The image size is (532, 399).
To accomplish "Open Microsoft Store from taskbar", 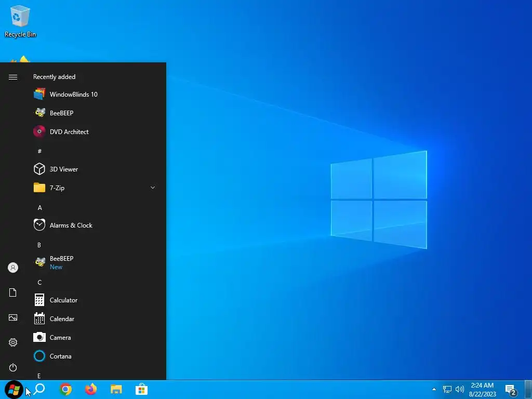I will click(x=141, y=389).
